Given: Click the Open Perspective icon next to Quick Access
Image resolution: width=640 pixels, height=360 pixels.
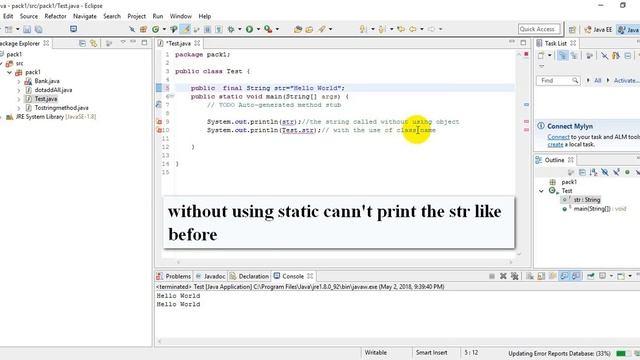Looking at the screenshot, I should coord(572,29).
